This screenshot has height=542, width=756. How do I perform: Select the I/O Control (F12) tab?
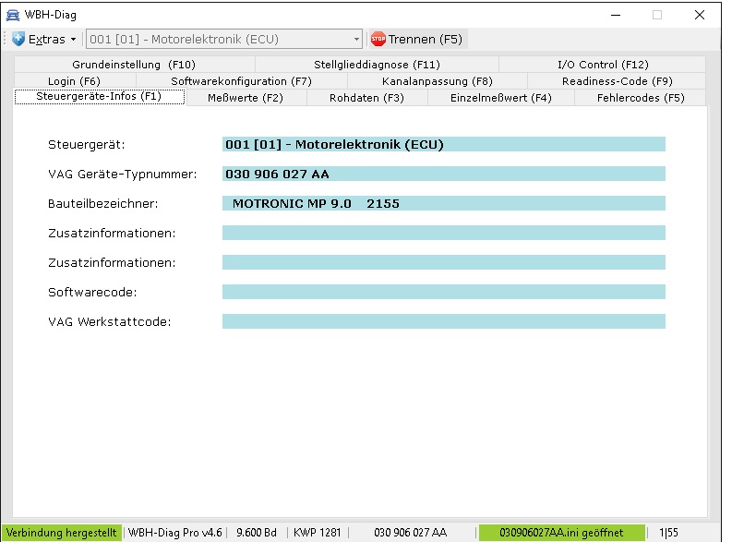click(602, 65)
